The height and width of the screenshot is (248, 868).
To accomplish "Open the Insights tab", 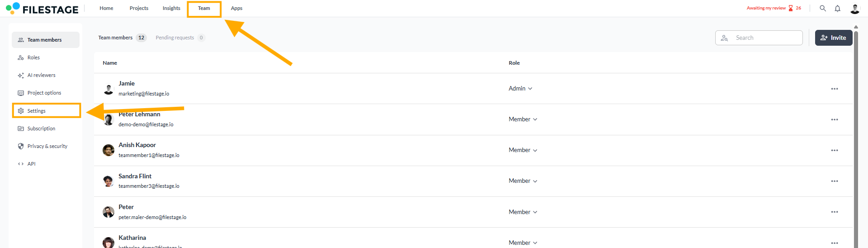I will tap(171, 8).
